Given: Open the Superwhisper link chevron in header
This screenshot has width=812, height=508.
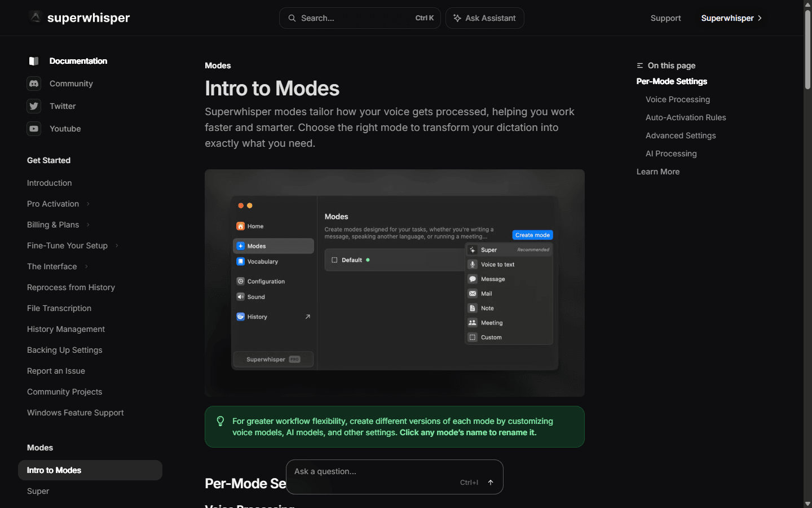Looking at the screenshot, I should (760, 18).
